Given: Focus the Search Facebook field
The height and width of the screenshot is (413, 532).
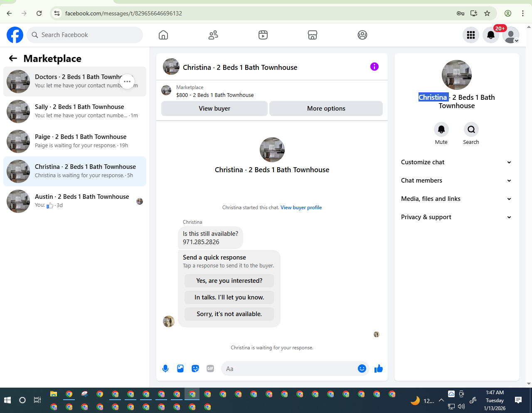Looking at the screenshot, I should [x=85, y=35].
